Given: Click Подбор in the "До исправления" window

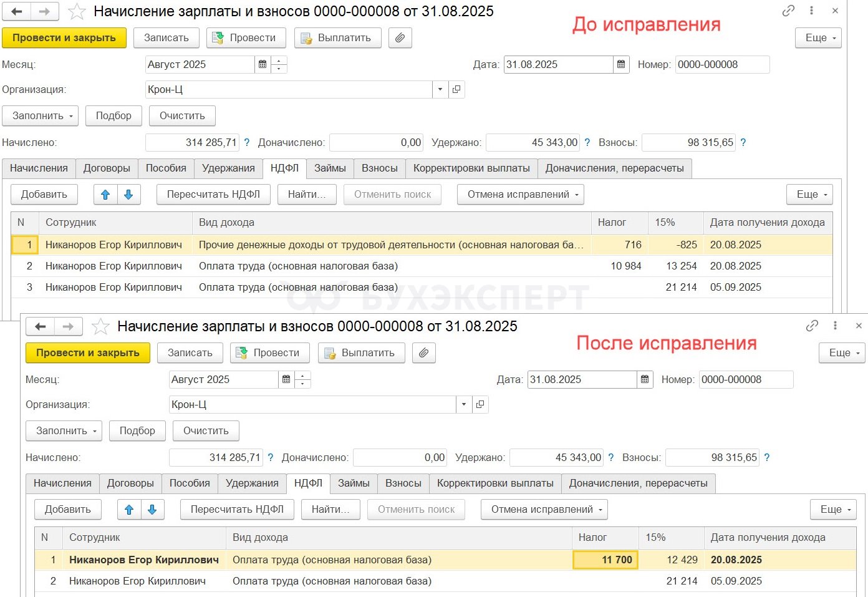Looking at the screenshot, I should [x=113, y=116].
